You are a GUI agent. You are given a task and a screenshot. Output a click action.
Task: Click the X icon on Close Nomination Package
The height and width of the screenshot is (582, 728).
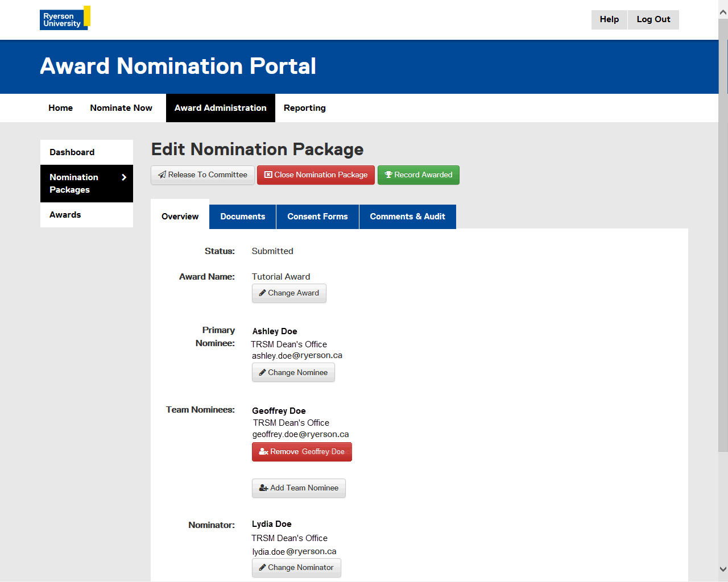click(x=268, y=175)
